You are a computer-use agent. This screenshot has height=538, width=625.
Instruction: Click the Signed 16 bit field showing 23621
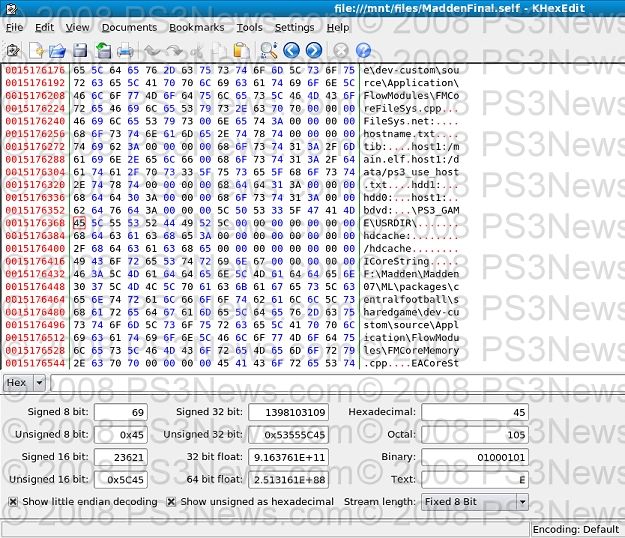click(x=121, y=457)
